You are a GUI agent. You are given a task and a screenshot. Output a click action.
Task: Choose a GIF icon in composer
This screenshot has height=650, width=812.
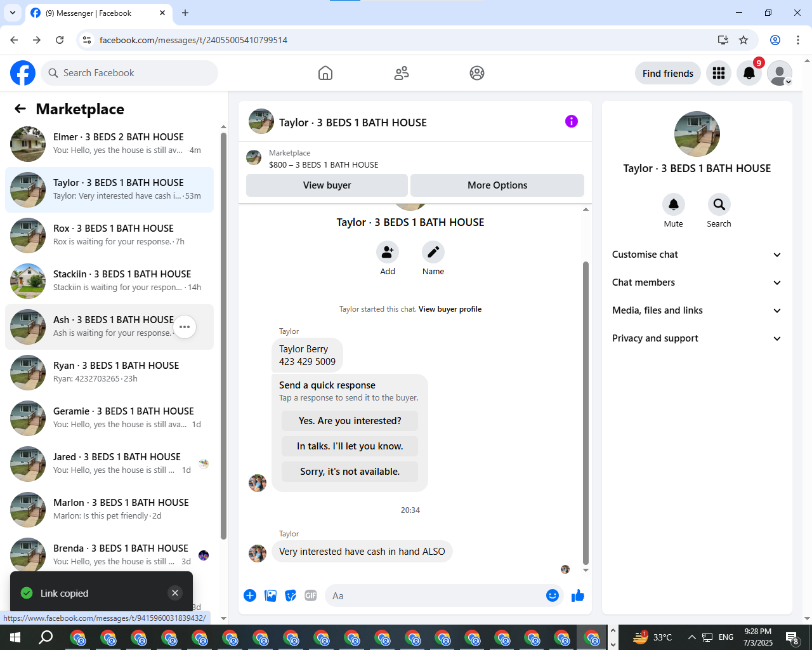pos(311,595)
